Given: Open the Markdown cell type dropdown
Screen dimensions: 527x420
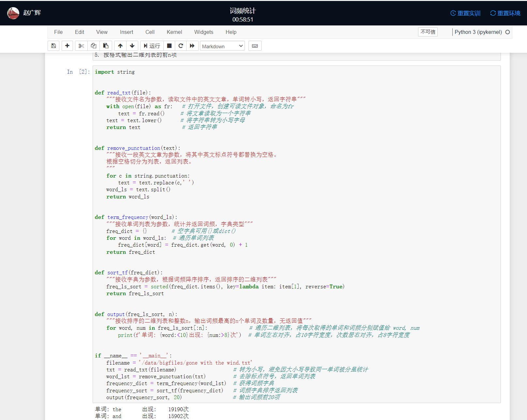Looking at the screenshot, I should pyautogui.click(x=222, y=46).
